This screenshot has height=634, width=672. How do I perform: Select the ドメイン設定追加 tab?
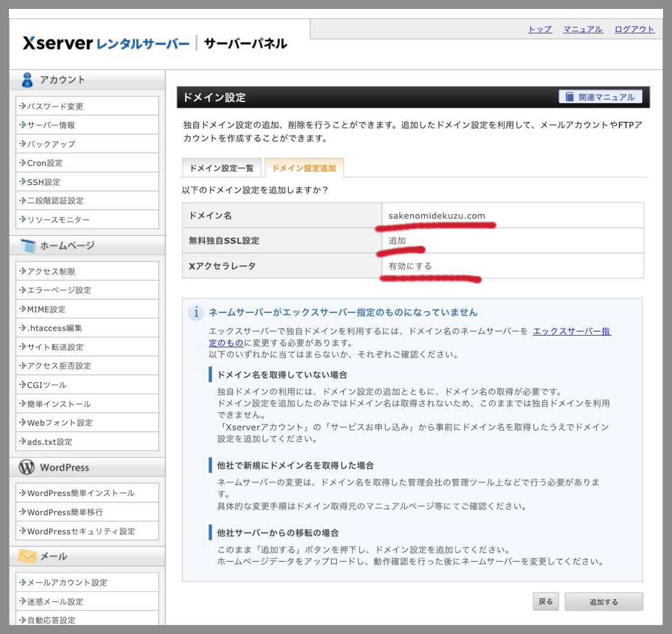304,168
